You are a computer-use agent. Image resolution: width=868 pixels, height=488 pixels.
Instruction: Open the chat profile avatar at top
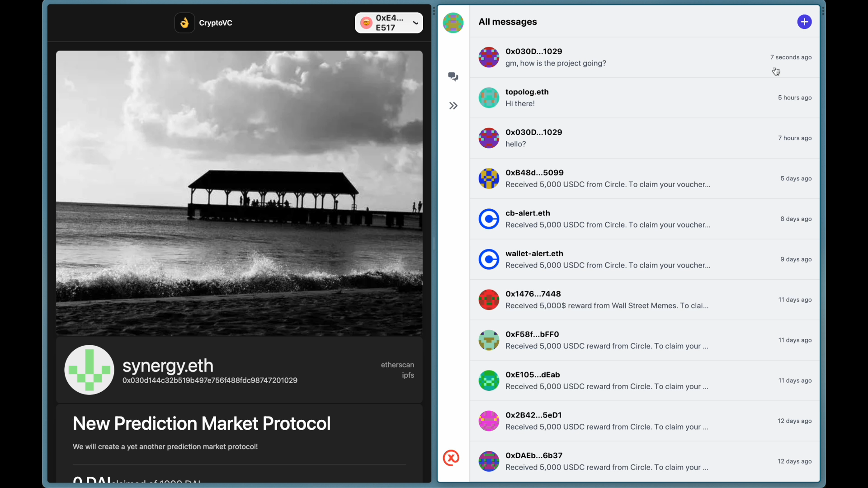(x=453, y=23)
